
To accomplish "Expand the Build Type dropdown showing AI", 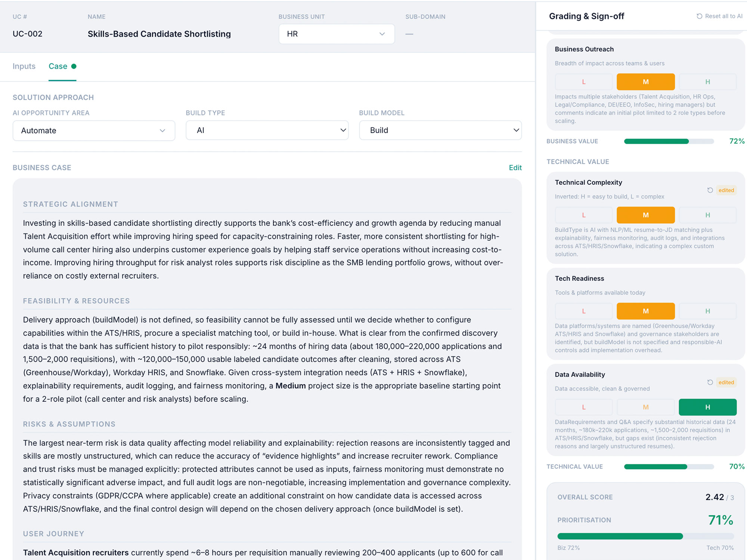I will pos(267,130).
